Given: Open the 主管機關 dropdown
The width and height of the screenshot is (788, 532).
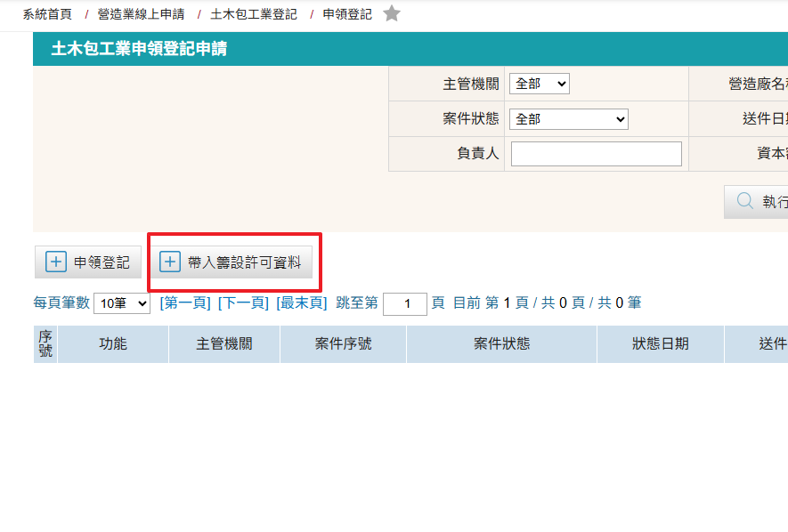Looking at the screenshot, I should coord(539,84).
